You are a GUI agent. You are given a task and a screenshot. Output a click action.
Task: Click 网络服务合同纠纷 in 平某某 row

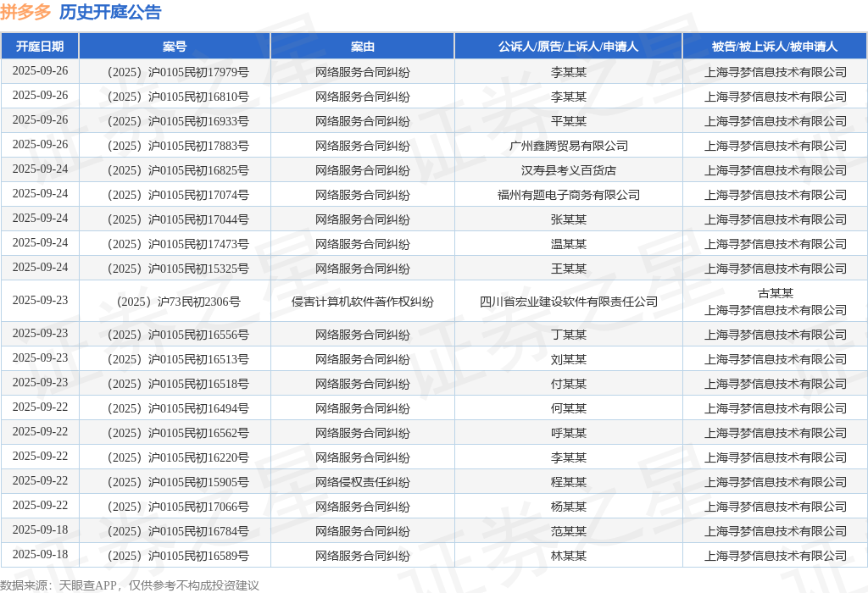tap(363, 121)
